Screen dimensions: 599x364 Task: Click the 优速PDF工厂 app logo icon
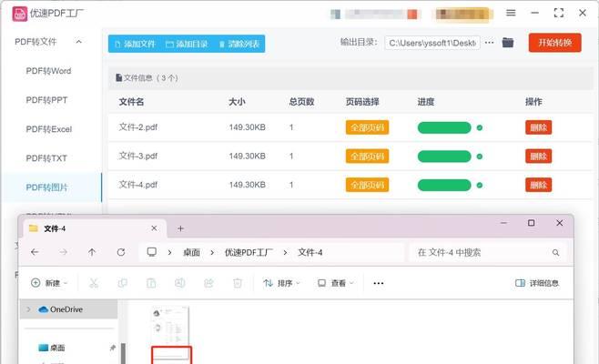tap(19, 14)
